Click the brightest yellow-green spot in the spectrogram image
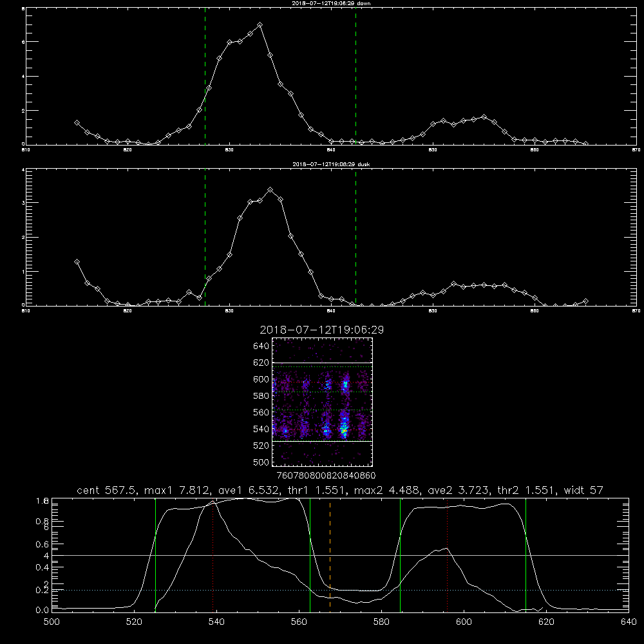Image resolution: width=644 pixels, height=644 pixels. [344, 430]
